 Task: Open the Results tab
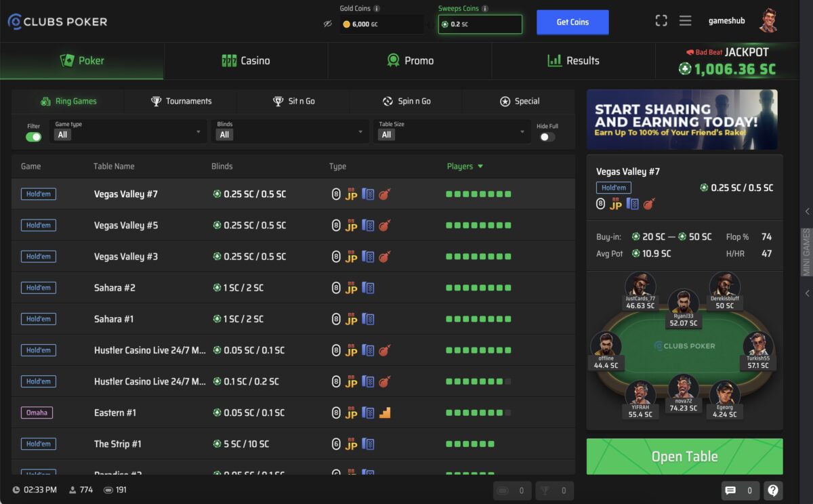pyautogui.click(x=574, y=61)
